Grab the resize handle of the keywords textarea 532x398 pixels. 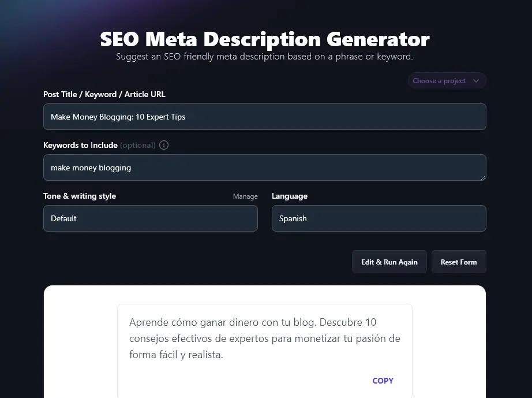point(482,177)
